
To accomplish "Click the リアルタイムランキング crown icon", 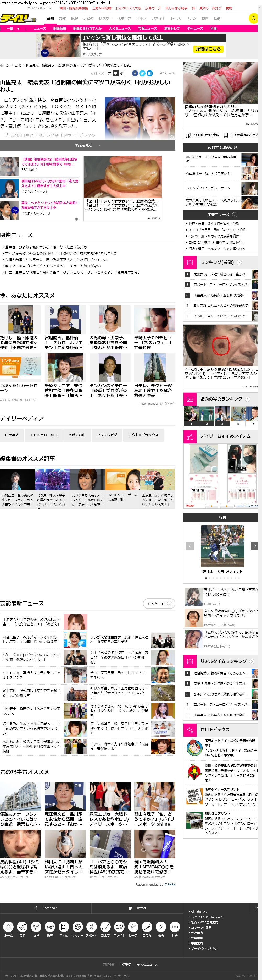I will tap(190, 661).
